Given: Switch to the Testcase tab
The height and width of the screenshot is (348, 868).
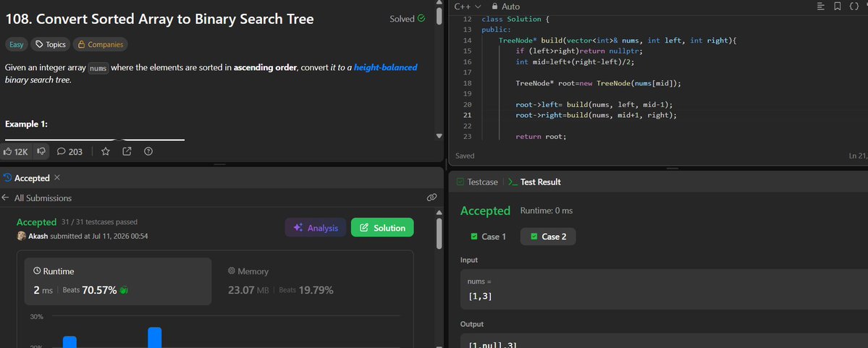Looking at the screenshot, I should tap(477, 182).
